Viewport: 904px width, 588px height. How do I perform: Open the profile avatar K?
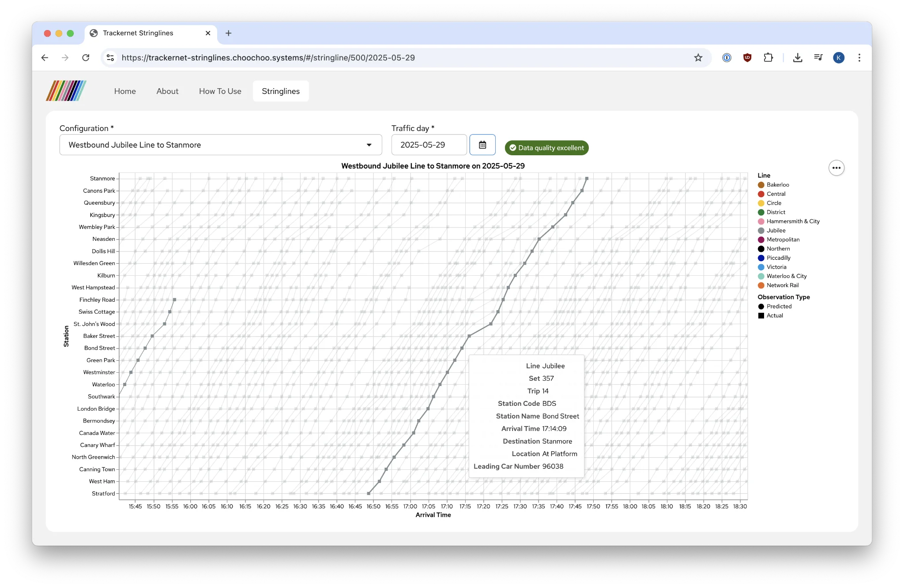(x=839, y=58)
